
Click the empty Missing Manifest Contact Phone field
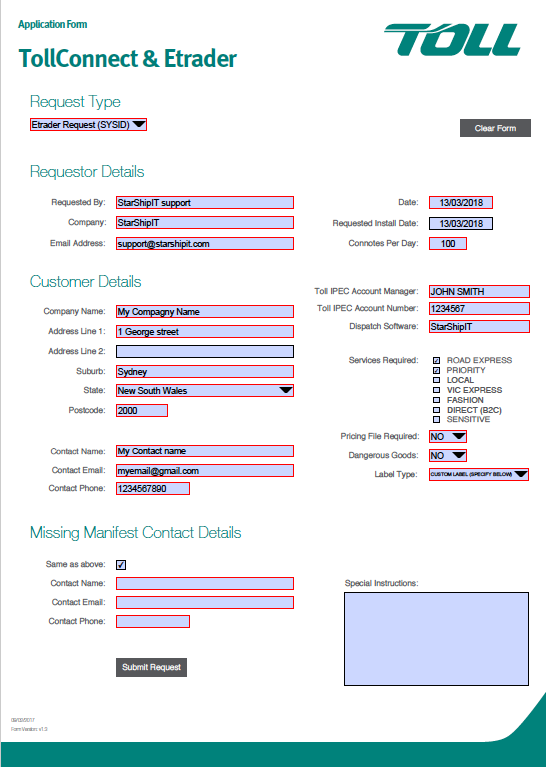153,622
